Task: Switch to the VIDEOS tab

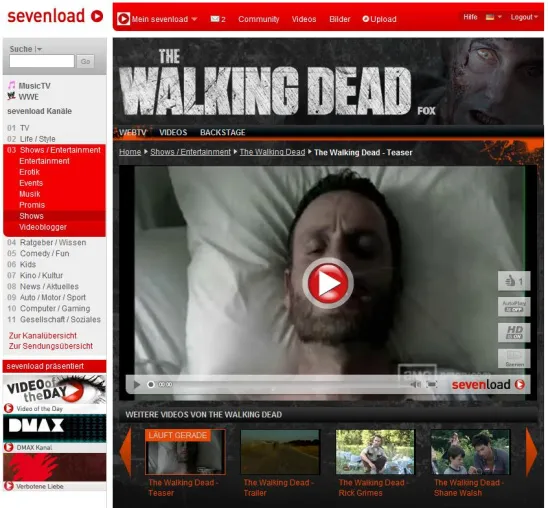Action: [x=173, y=132]
